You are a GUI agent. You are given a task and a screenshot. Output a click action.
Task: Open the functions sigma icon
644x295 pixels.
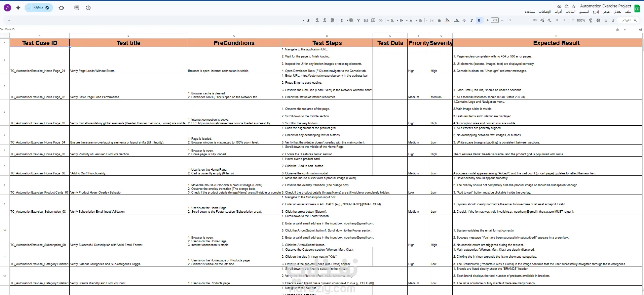click(x=342, y=20)
